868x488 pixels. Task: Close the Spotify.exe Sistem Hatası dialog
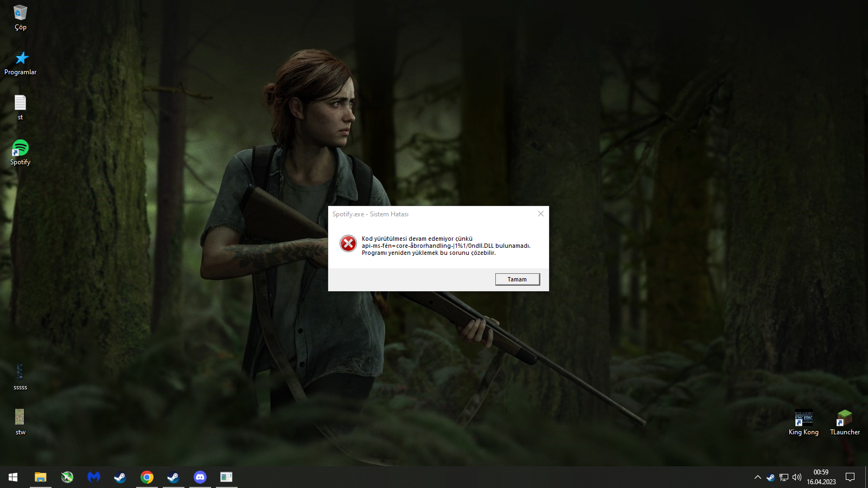coord(540,214)
